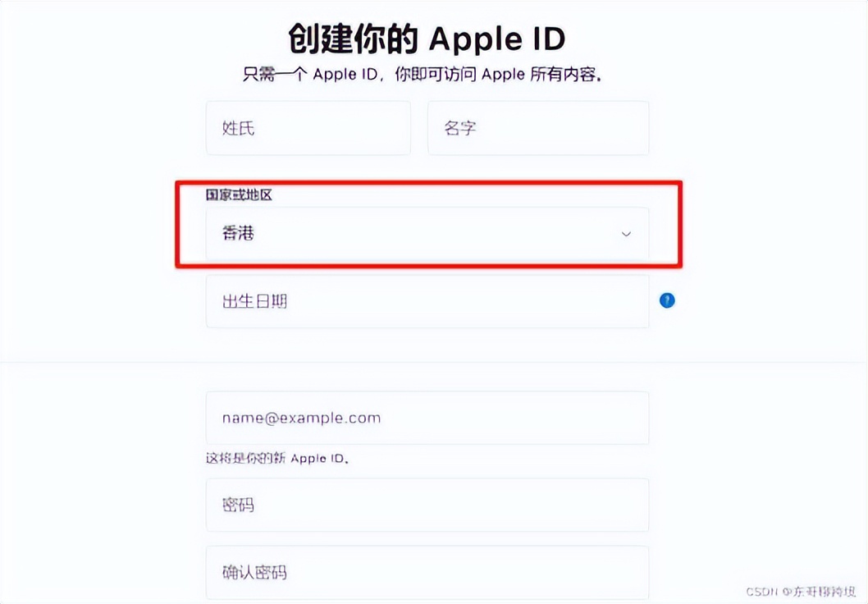Click the 密码 password field
The image size is (868, 604).
[x=427, y=505]
